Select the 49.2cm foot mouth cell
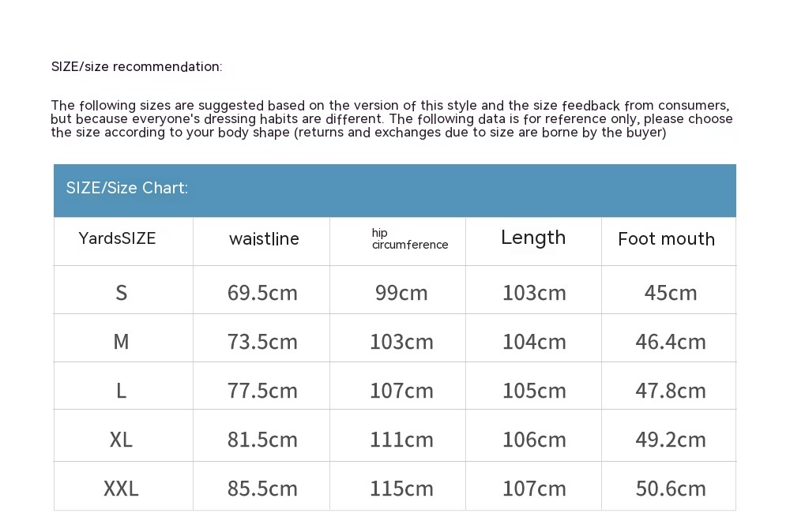The height and width of the screenshot is (532, 790). point(671,440)
